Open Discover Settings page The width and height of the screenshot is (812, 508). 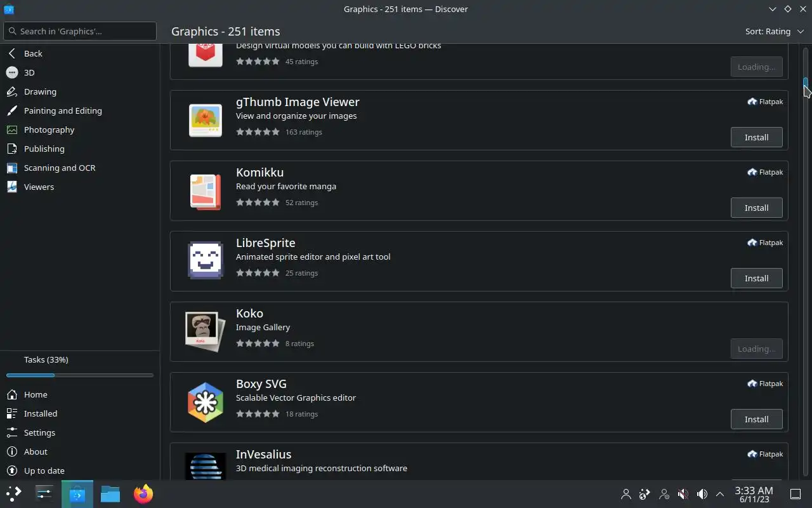80,432
